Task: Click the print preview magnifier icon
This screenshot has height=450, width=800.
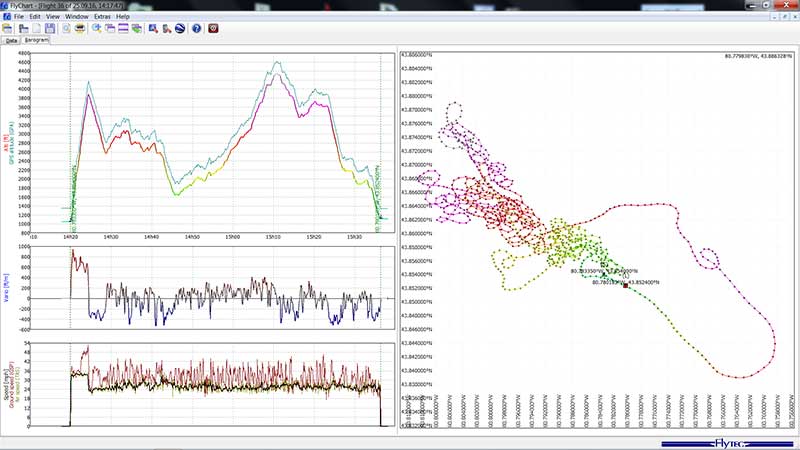Action: tap(66, 28)
